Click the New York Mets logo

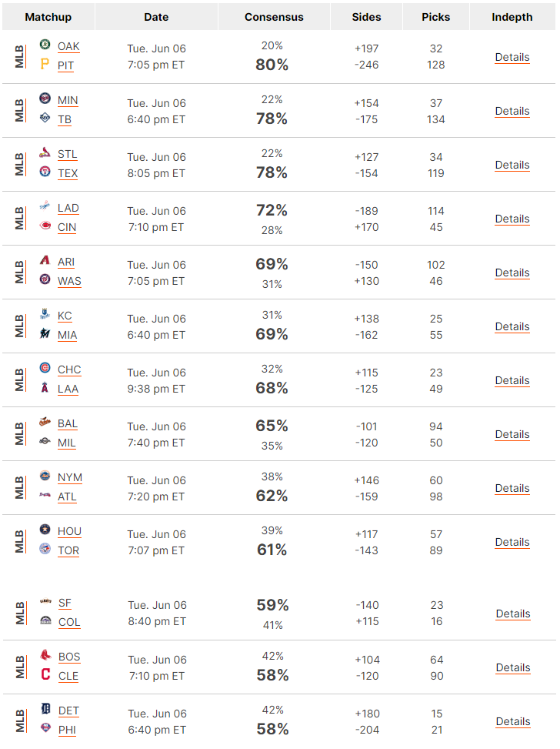point(45,476)
